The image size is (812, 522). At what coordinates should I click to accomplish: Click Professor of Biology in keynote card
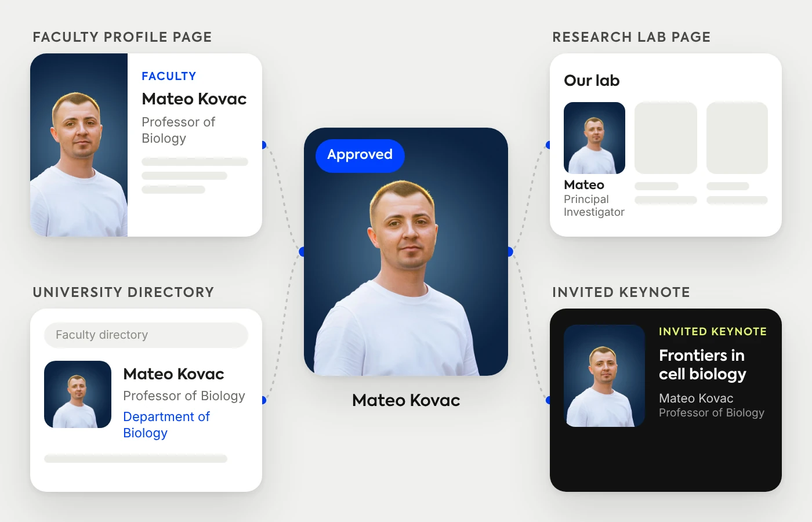click(x=712, y=413)
